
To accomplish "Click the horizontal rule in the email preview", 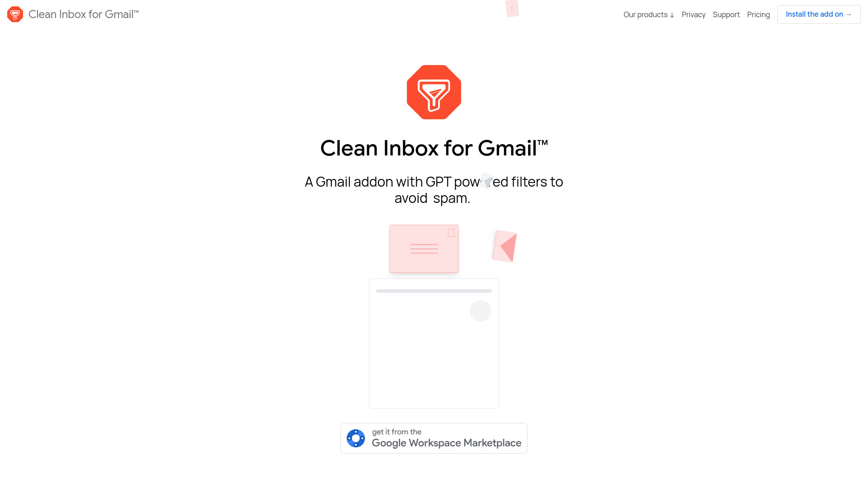I will pos(434,291).
